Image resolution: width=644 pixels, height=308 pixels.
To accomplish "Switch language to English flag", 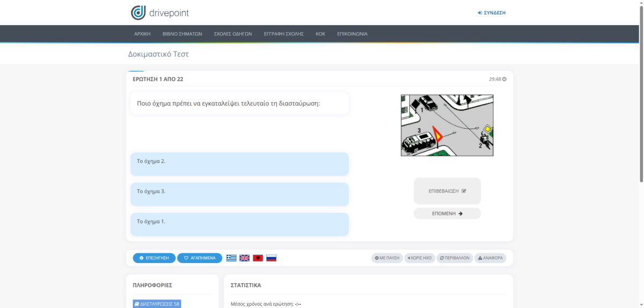I will click(245, 258).
